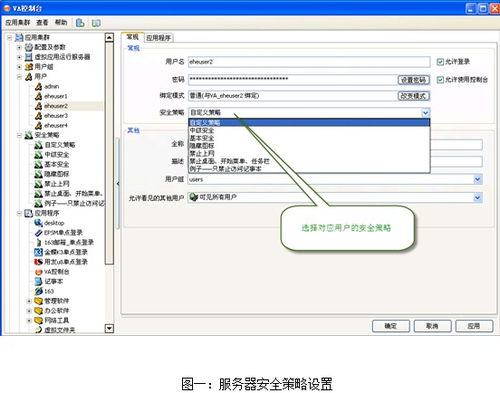
Task: Switch to the 常规 tab
Action: [132, 37]
